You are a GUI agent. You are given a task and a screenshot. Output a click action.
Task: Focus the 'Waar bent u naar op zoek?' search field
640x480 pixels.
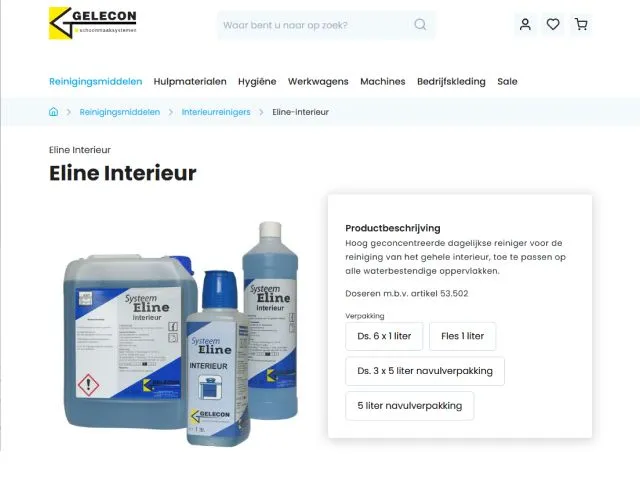click(x=327, y=25)
